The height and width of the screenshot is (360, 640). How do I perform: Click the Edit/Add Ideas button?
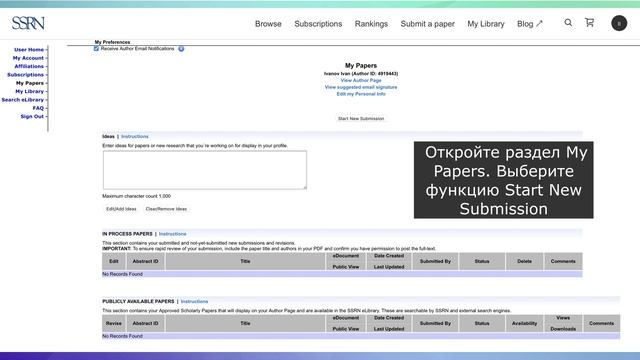pyautogui.click(x=121, y=209)
